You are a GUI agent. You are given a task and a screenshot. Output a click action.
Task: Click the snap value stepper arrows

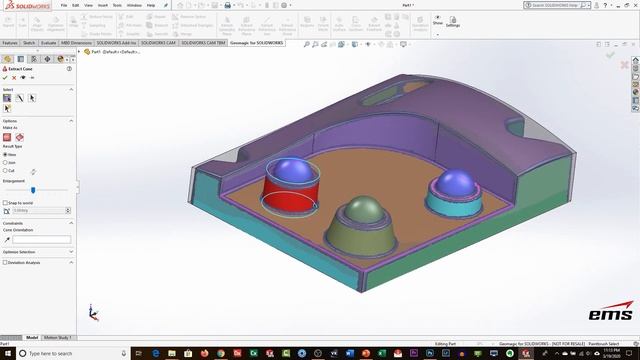[68, 211]
